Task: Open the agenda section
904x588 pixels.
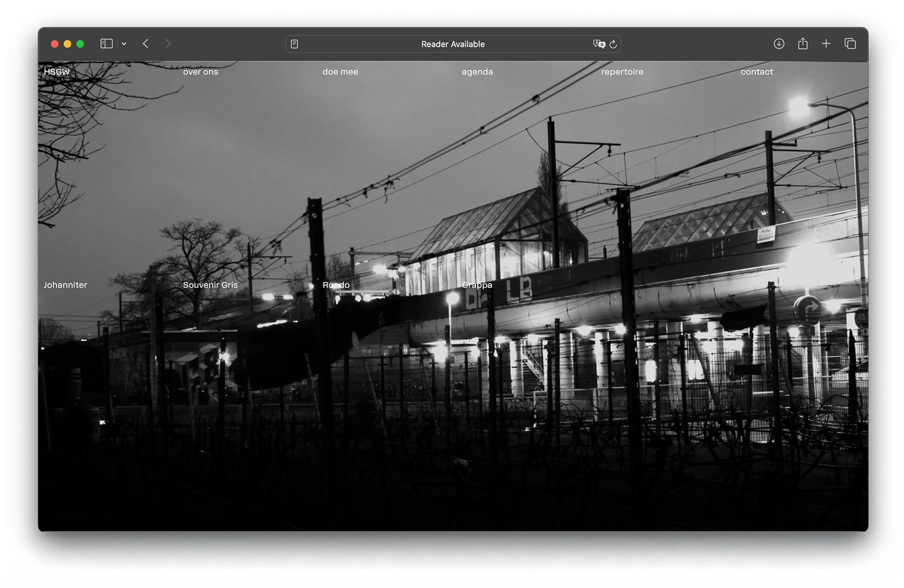Action: 477,72
